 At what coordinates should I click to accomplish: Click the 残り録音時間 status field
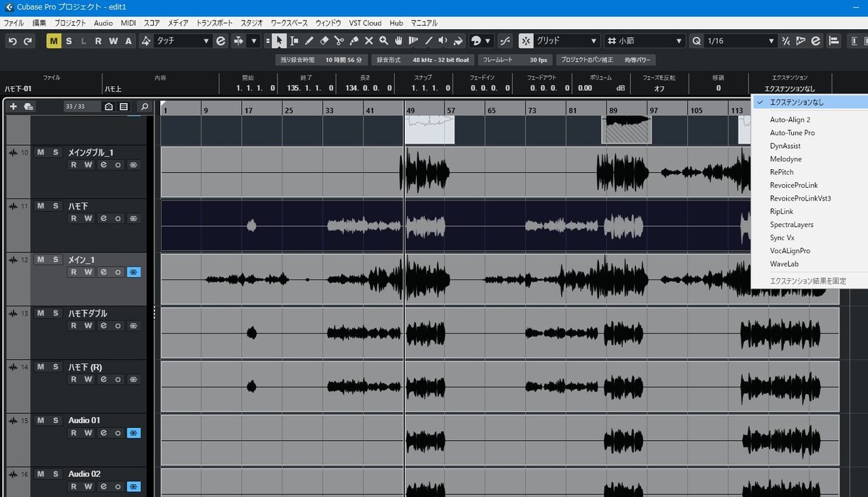321,60
